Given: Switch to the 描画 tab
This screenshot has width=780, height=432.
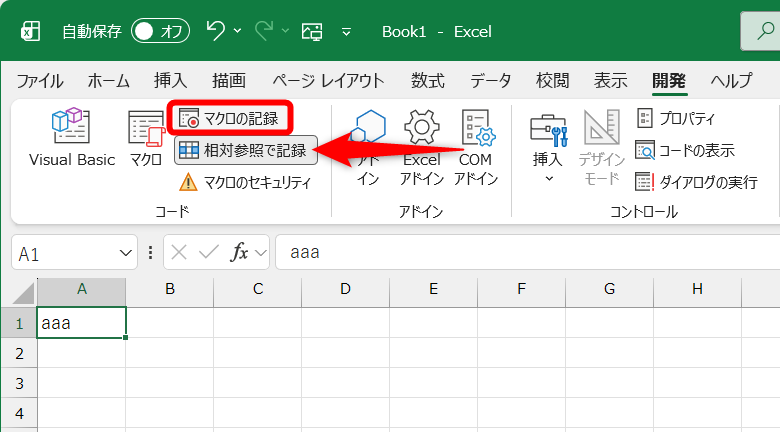Looking at the screenshot, I should [229, 80].
